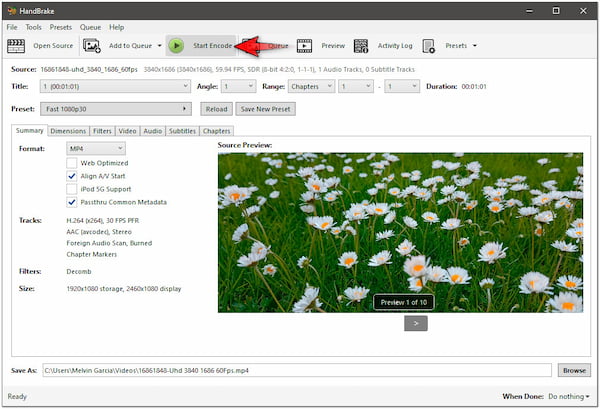Click the H.264 (x264), 30 FPS PFR track text

tap(103, 220)
